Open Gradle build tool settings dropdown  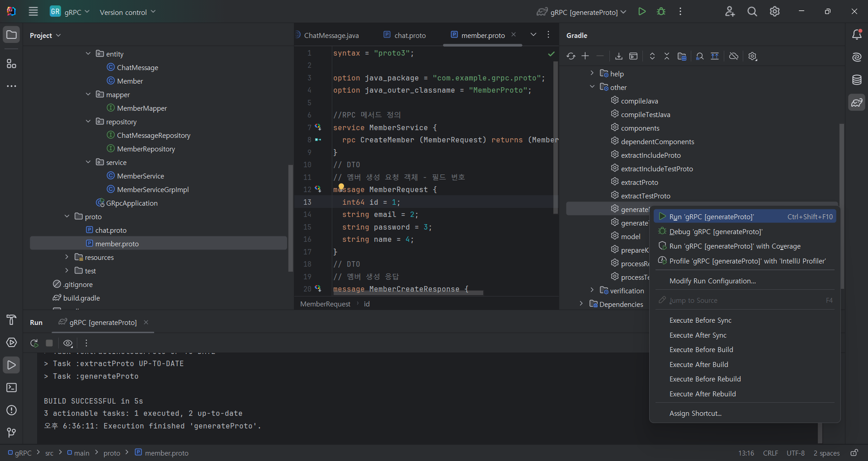pos(753,56)
